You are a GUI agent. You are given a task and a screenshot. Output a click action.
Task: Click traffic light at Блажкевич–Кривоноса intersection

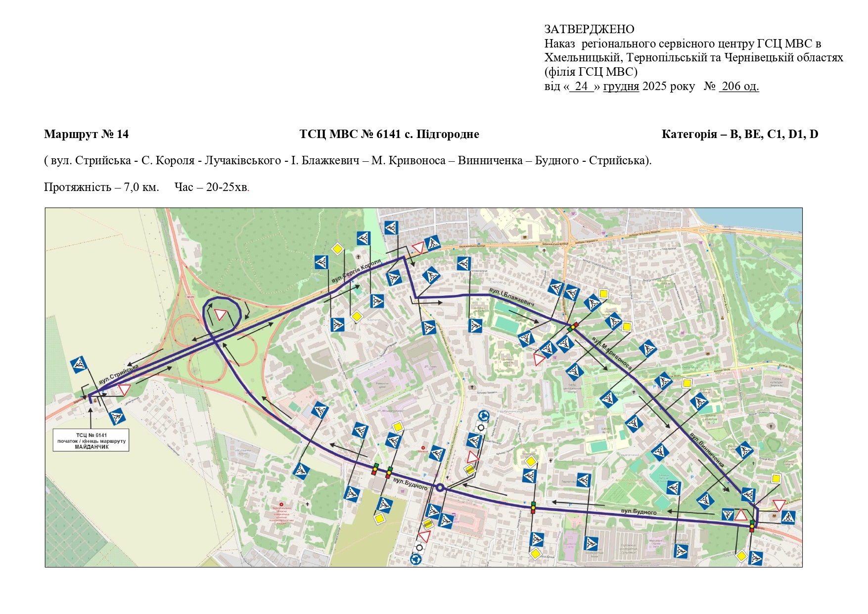tap(572, 327)
